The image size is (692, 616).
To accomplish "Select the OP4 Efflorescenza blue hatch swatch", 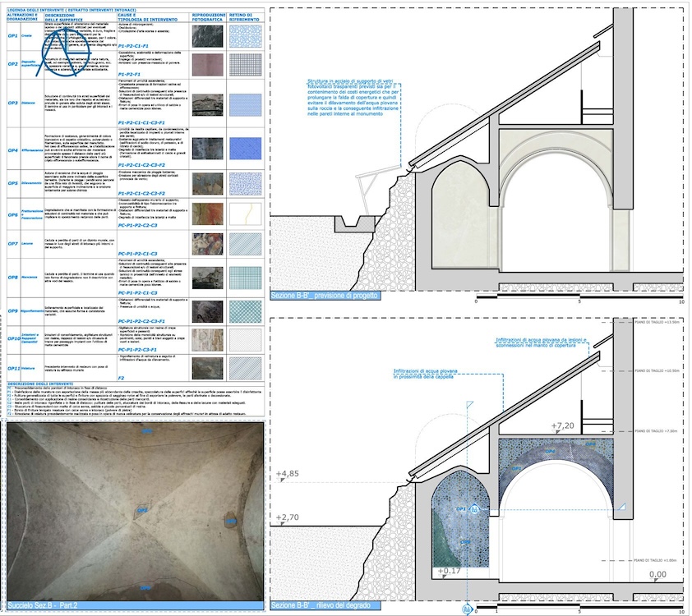I will (245, 150).
